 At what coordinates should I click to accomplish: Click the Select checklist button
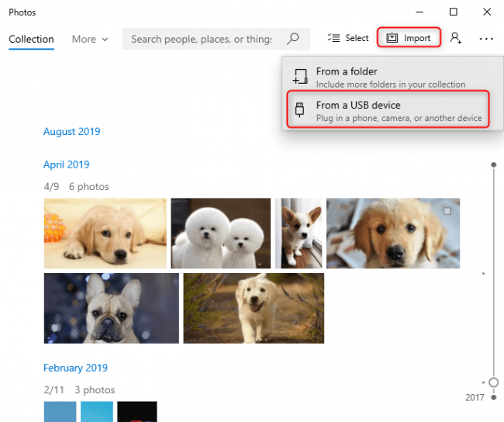(x=348, y=38)
